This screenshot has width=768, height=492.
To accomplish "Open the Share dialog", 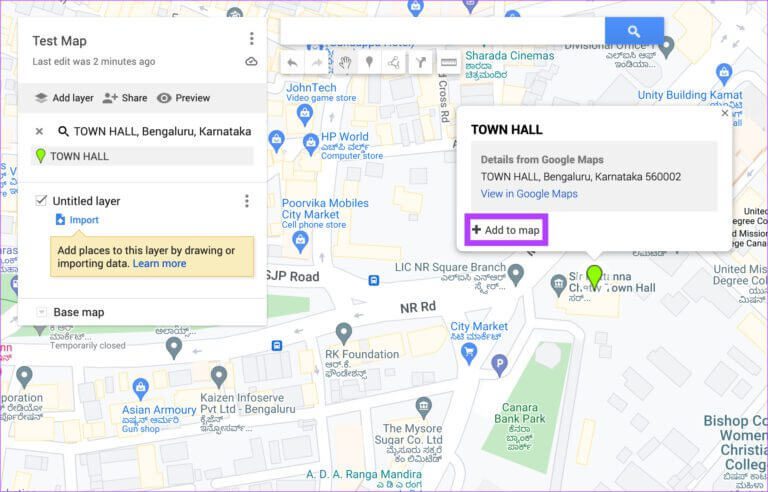I will (x=125, y=98).
